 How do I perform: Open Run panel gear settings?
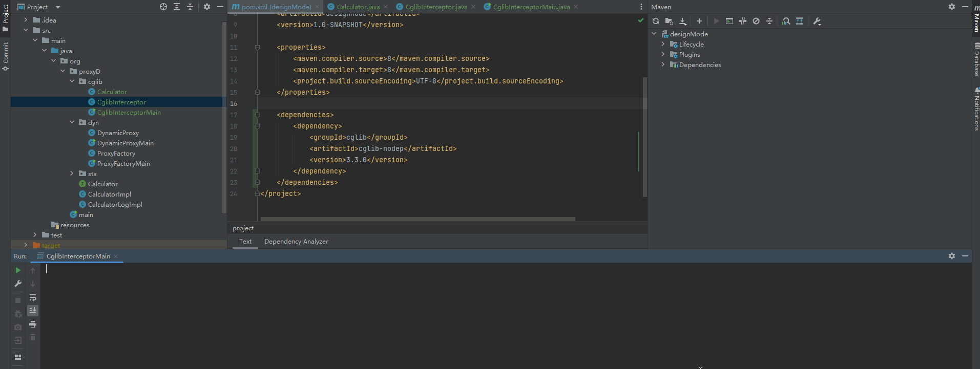tap(952, 256)
